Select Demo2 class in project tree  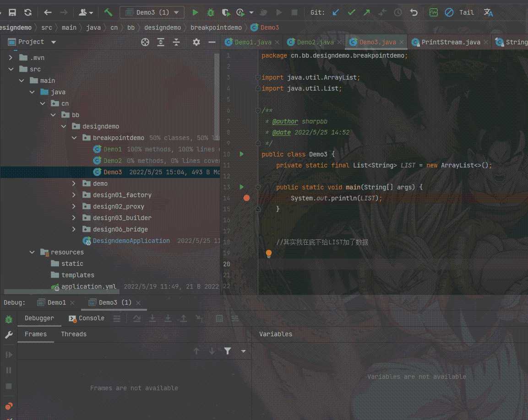[x=112, y=161]
